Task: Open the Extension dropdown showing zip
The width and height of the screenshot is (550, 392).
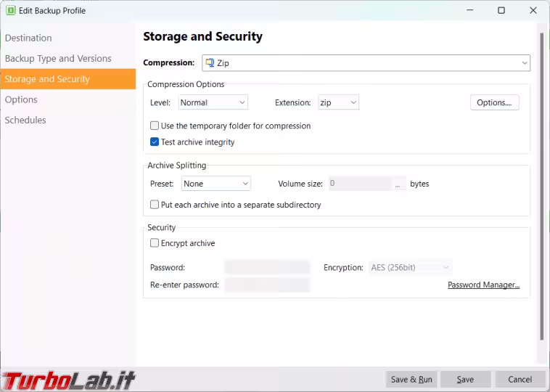Action: (338, 102)
